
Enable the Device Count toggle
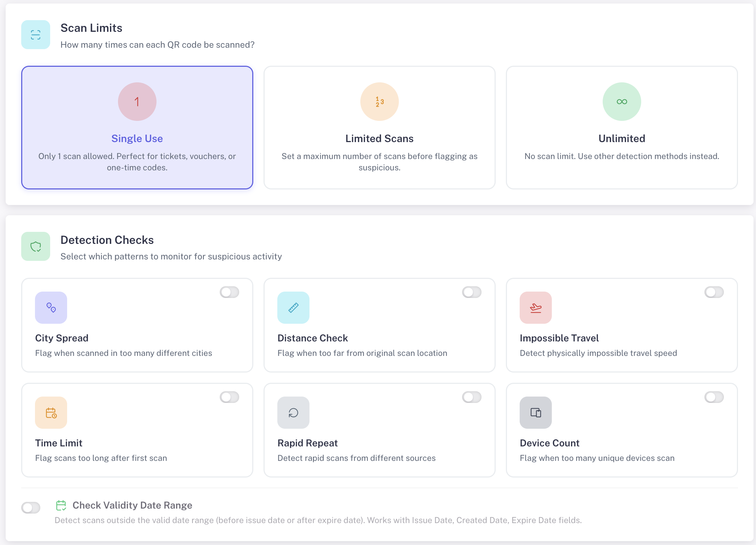[x=714, y=397]
